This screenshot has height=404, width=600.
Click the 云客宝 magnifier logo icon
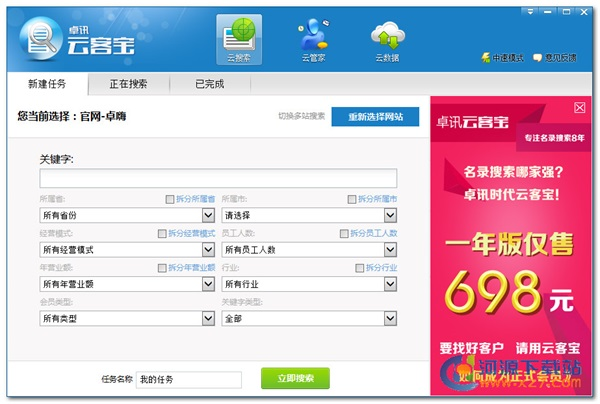42,37
